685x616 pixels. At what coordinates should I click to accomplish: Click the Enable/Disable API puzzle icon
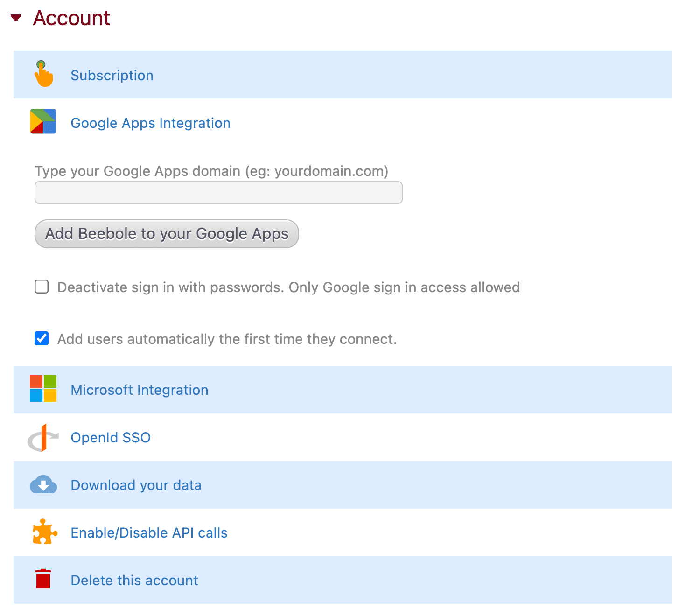tap(44, 532)
